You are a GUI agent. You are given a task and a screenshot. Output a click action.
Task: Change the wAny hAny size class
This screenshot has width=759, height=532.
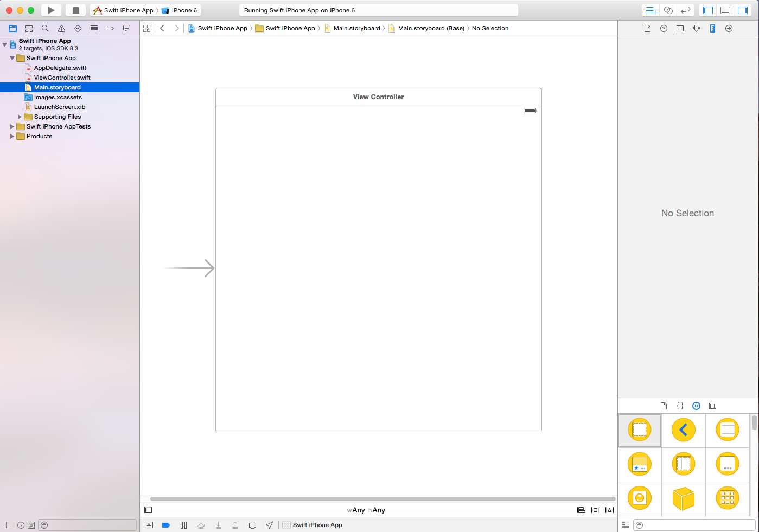[x=366, y=510]
